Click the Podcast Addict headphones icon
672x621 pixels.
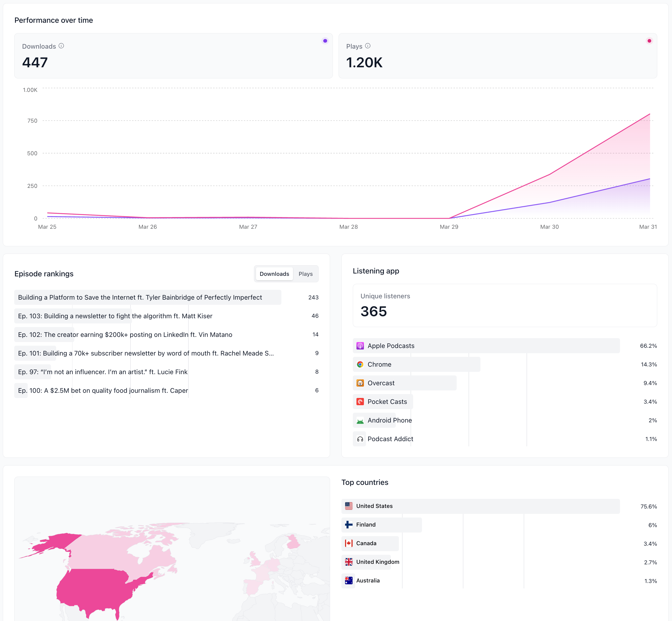(360, 439)
